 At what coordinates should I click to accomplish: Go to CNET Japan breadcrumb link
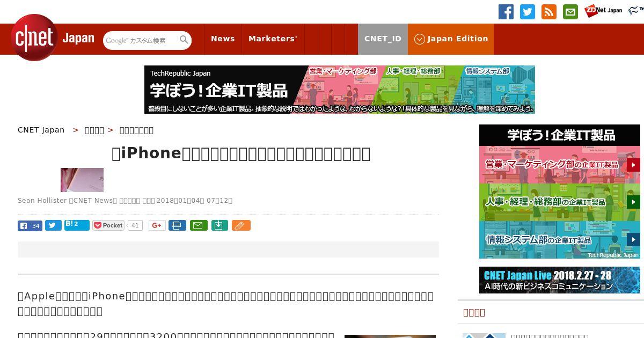pos(41,130)
